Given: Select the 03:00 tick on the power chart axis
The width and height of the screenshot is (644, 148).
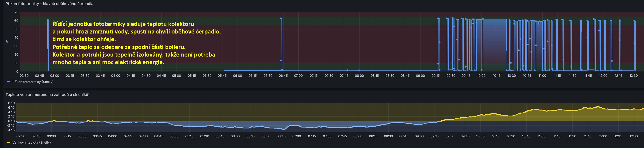Looking at the screenshot, I should 54,76.
